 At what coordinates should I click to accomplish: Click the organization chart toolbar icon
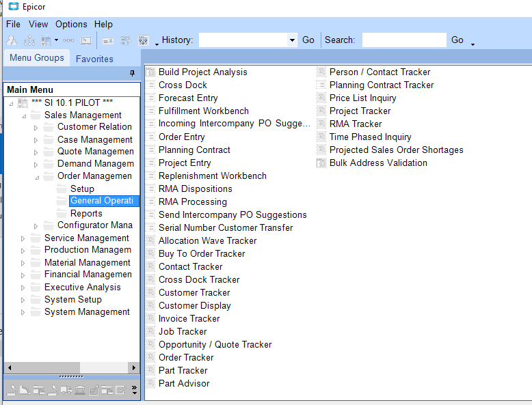coord(29,41)
